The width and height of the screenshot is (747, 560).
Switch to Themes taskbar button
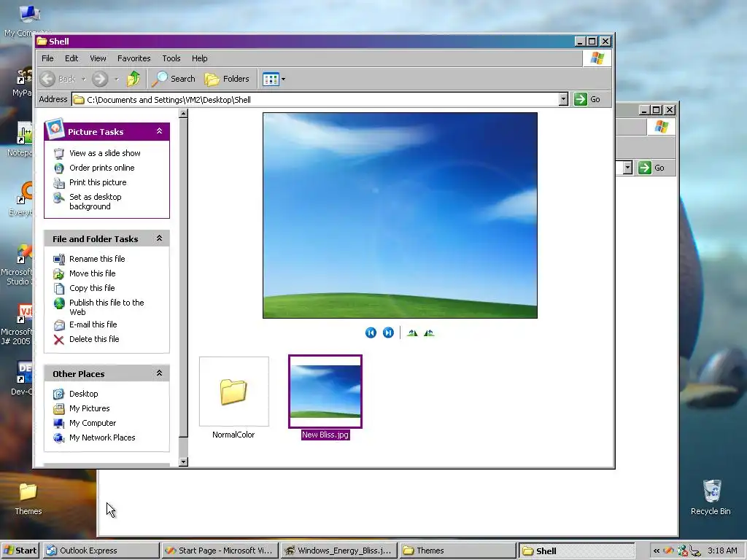click(458, 551)
